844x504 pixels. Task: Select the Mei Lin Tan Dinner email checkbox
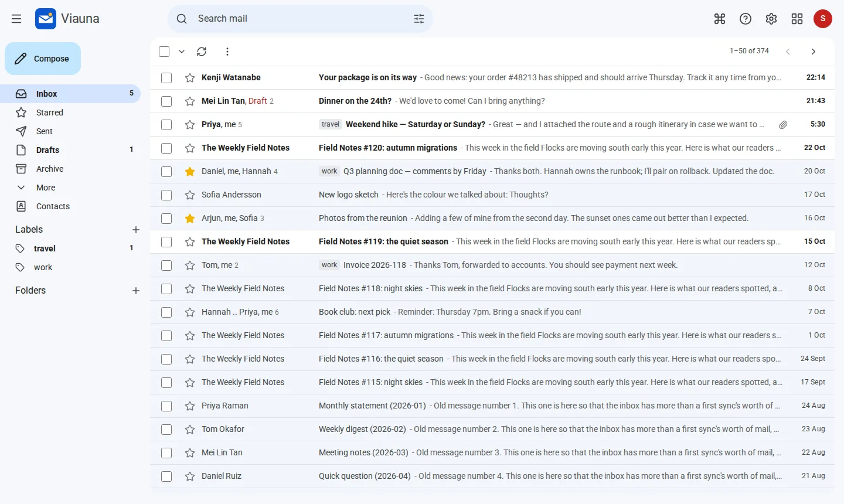click(166, 101)
